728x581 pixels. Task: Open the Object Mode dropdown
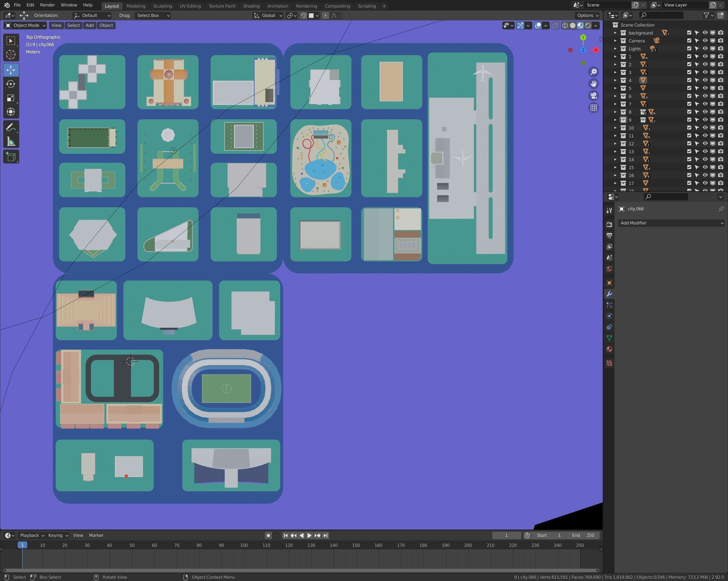click(x=25, y=25)
